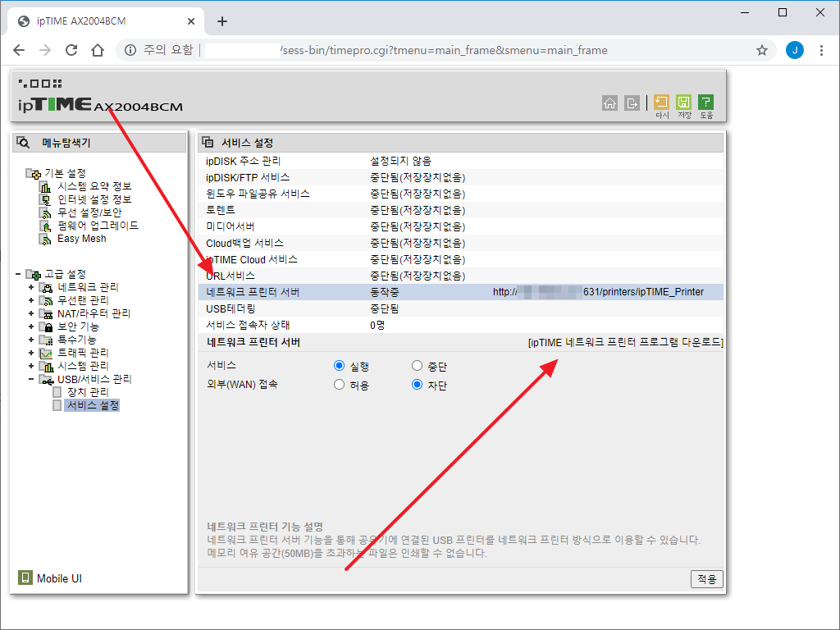840x630 pixels.
Task: Close the ipTIME AX2004BCM tab
Action: click(191, 21)
